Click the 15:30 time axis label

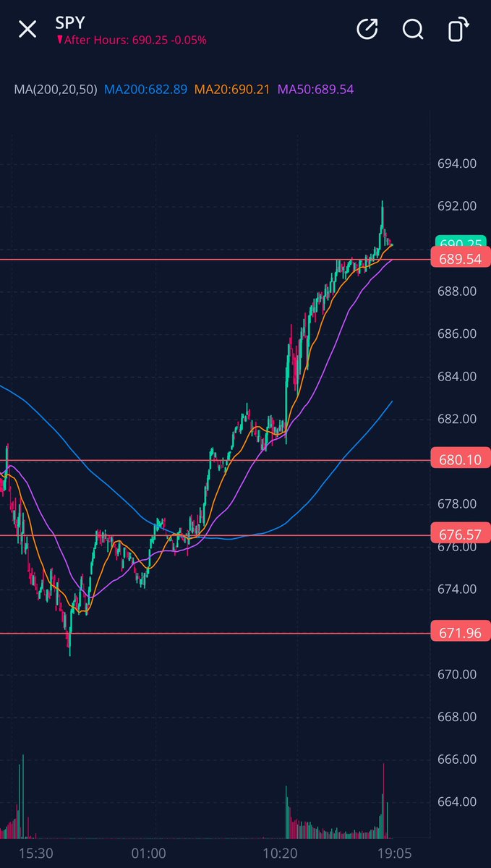[36, 853]
